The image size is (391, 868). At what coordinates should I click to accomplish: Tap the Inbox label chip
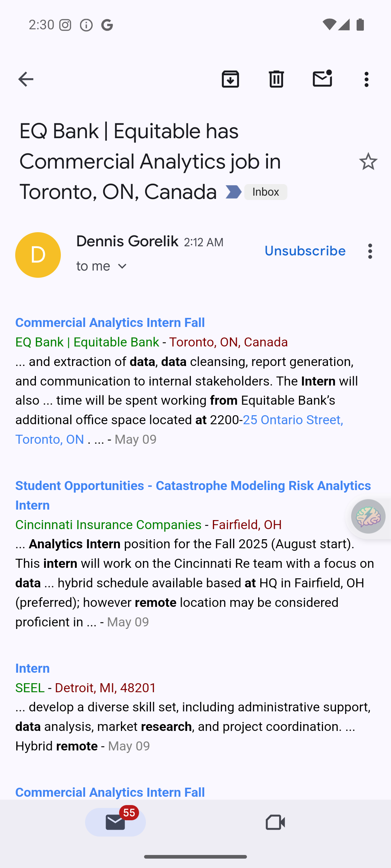[266, 192]
